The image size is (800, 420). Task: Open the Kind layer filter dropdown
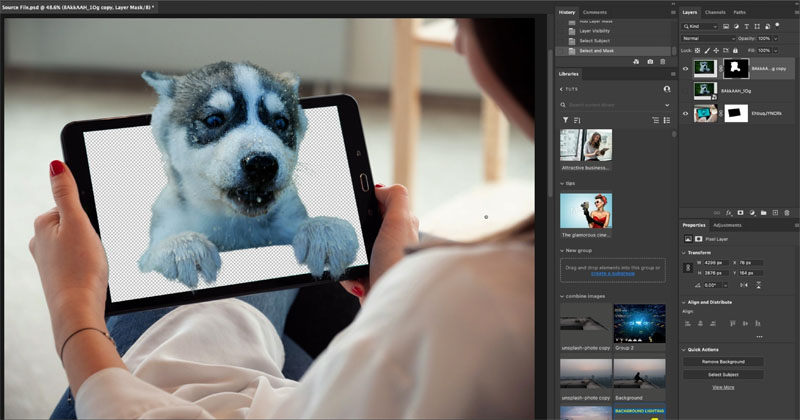[701, 27]
